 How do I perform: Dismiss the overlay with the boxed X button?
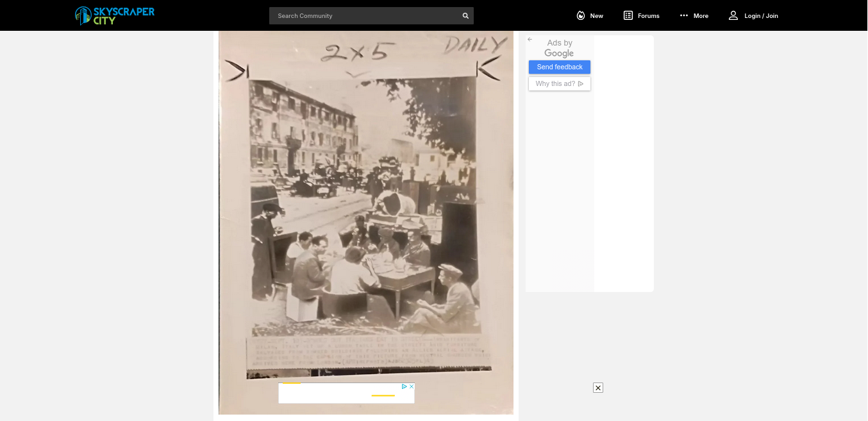(598, 388)
